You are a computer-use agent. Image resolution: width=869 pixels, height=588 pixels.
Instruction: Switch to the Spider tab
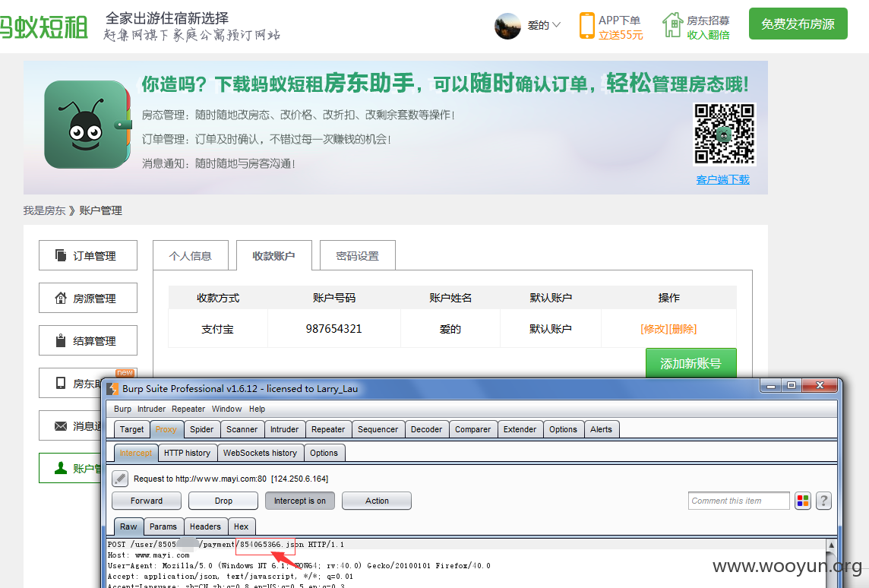(x=202, y=429)
